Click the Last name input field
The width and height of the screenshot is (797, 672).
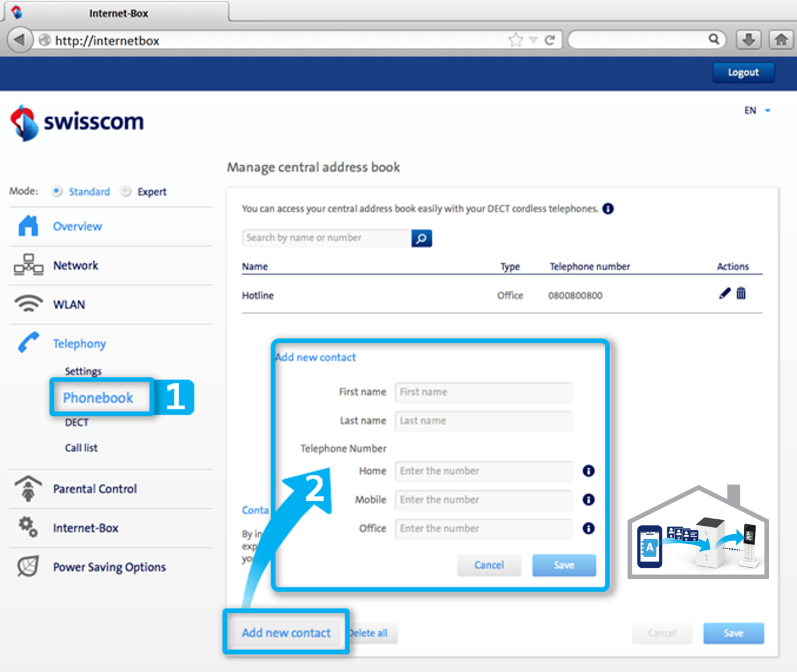(483, 420)
